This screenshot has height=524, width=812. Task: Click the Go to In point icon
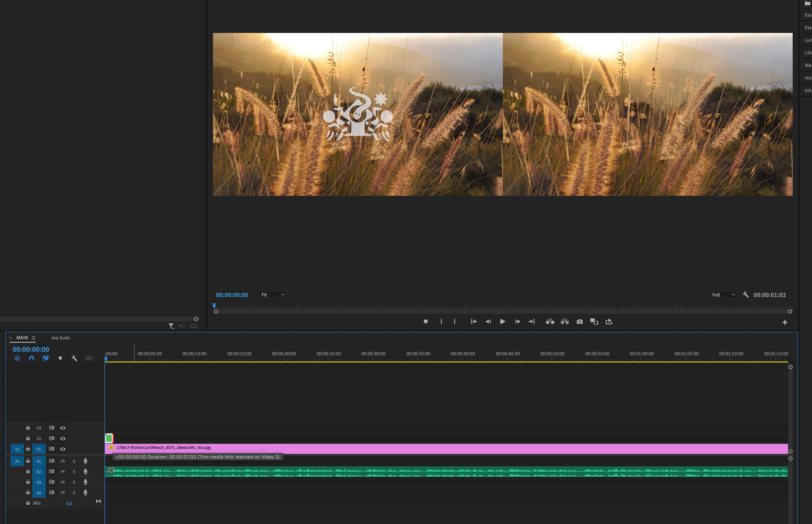point(474,321)
